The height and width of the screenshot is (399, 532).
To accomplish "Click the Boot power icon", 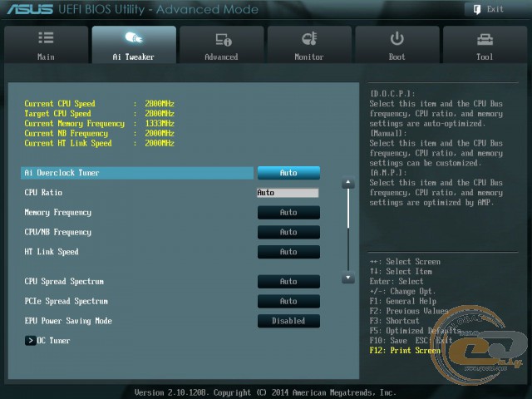I will pyautogui.click(x=397, y=38).
